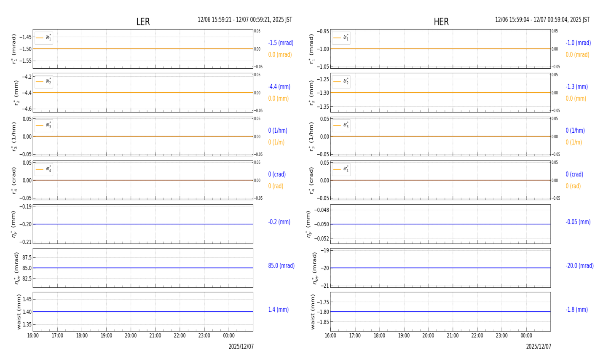This screenshot has width=595, height=364.
Task: Click the HER waist (mm) axis label
Action: [313, 312]
